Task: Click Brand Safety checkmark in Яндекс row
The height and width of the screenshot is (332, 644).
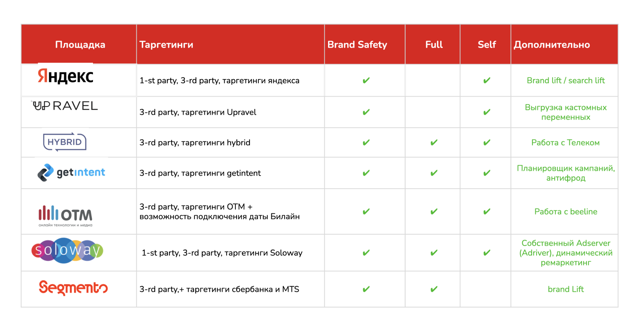Action: pyautogui.click(x=366, y=80)
